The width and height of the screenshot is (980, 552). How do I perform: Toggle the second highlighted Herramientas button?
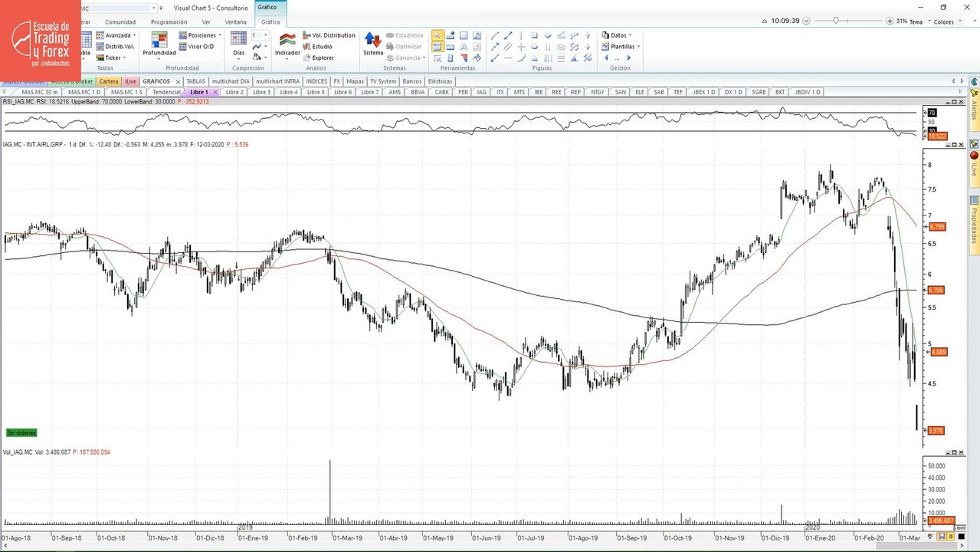[437, 47]
